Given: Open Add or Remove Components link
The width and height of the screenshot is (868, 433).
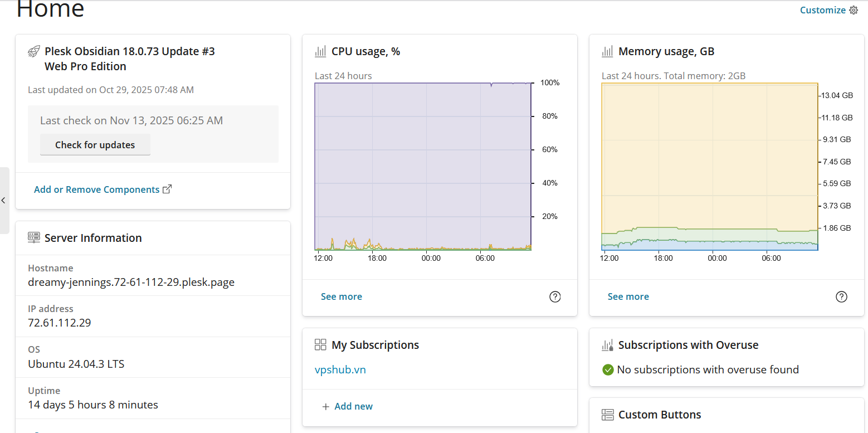Looking at the screenshot, I should coord(97,189).
